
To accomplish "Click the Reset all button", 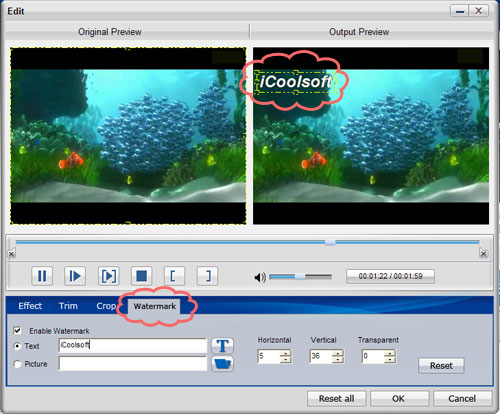I will [336, 399].
